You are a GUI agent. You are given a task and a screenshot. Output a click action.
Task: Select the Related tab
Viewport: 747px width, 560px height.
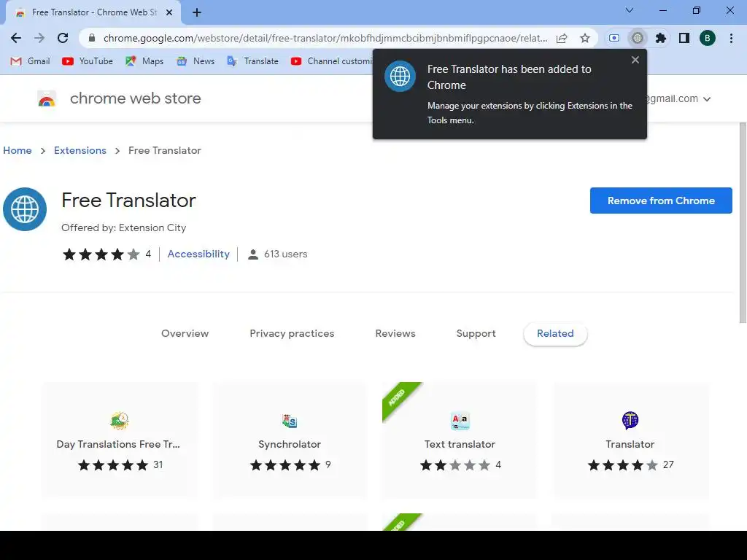[555, 334]
